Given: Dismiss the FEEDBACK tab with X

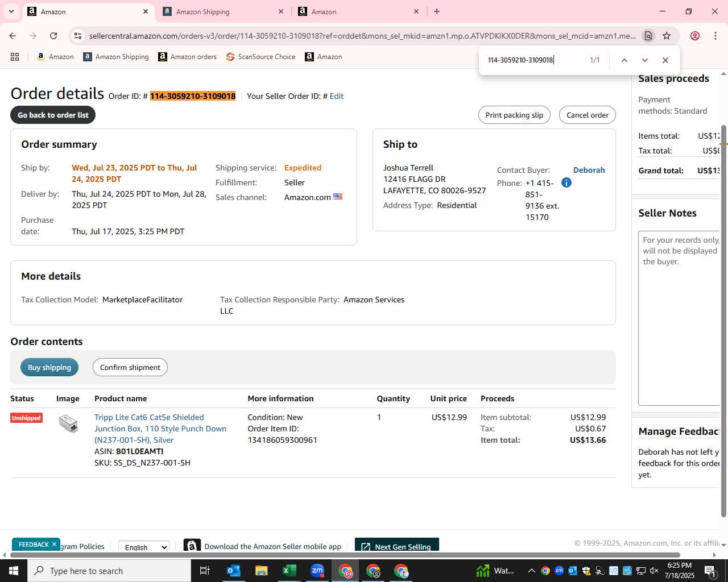Looking at the screenshot, I should (55, 544).
